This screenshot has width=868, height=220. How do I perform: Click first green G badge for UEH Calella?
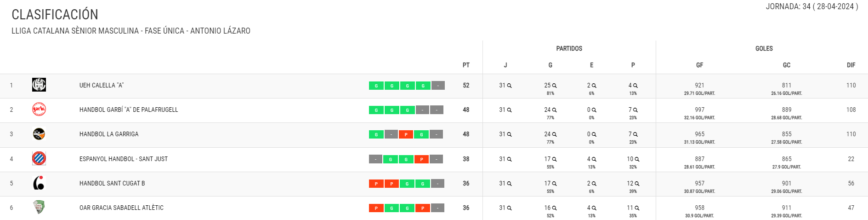tap(376, 86)
